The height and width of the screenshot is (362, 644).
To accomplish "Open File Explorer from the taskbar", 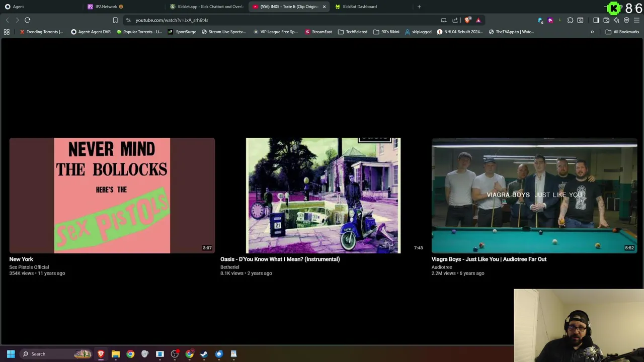I will click(x=116, y=354).
